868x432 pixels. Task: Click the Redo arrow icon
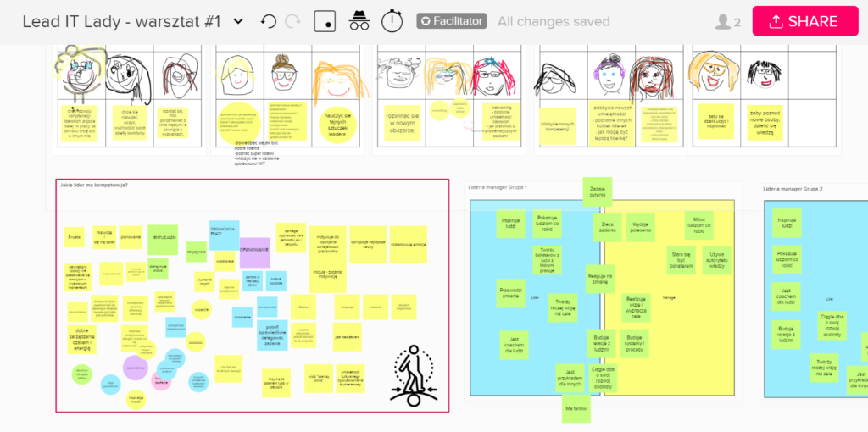(x=292, y=21)
